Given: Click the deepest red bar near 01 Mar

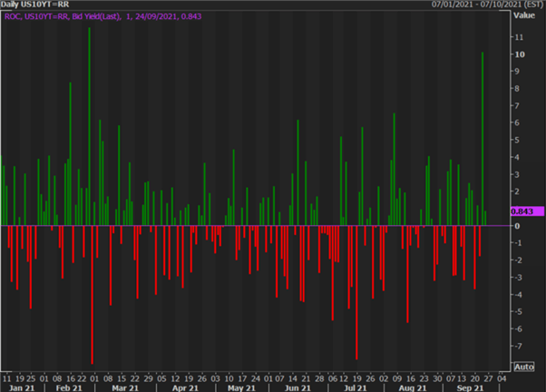Looking at the screenshot, I should pyautogui.click(x=93, y=295).
